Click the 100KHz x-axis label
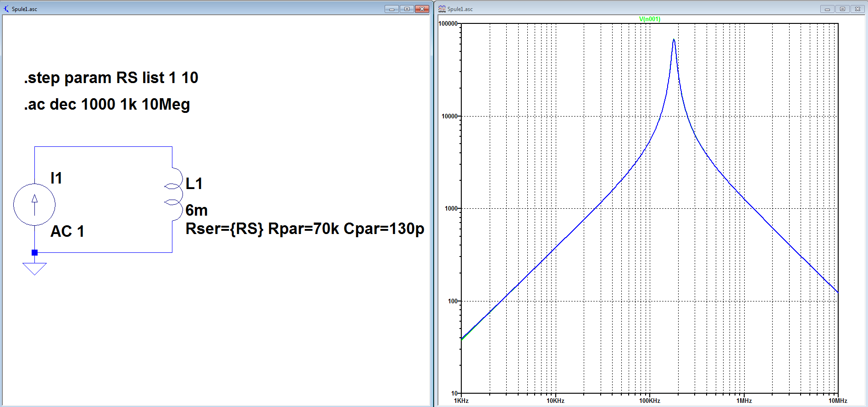 [x=650, y=401]
